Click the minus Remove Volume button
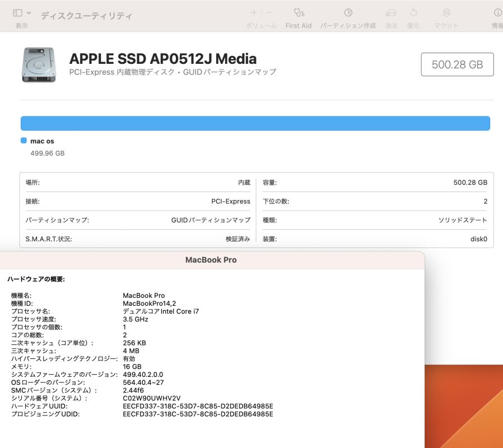Image resolution: width=503 pixels, height=448 pixels. coord(269,12)
